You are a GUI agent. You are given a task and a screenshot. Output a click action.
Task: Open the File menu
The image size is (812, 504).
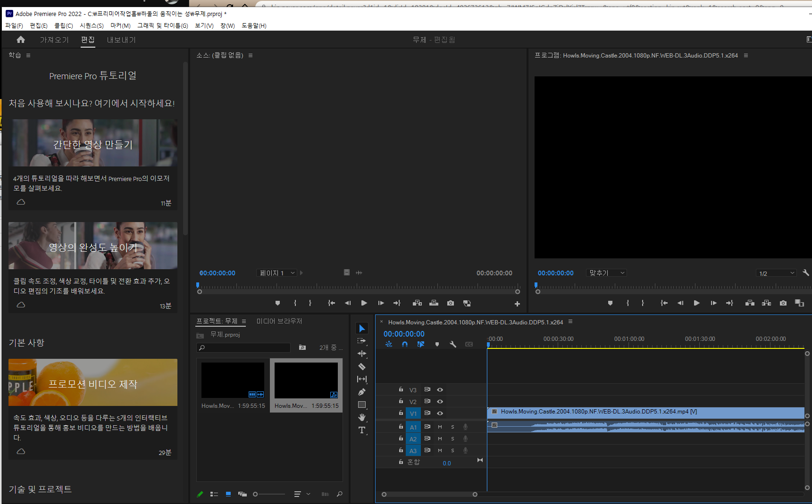[x=14, y=25]
